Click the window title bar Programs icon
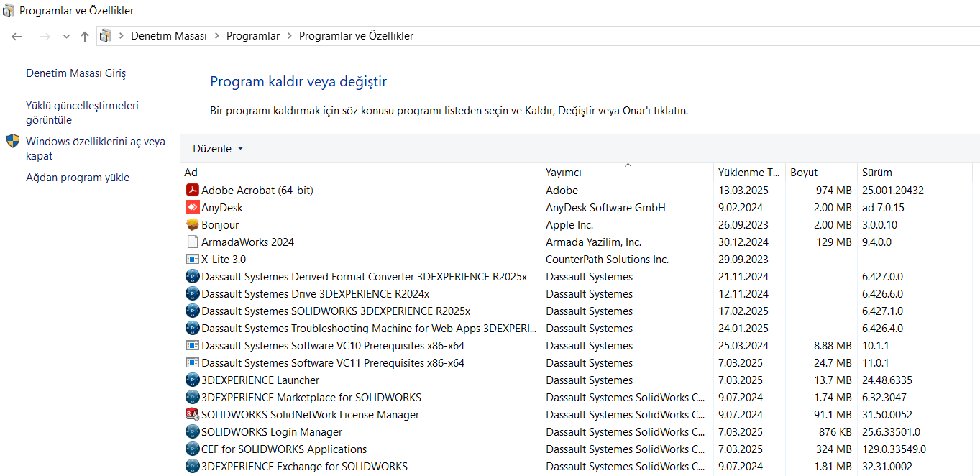Viewport: 980px width, 476px height. click(9, 11)
